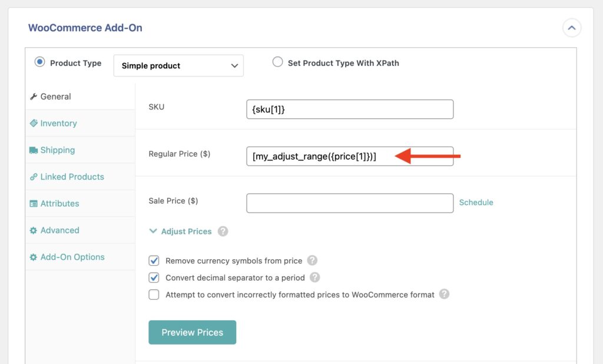Open the Simple product dropdown
Screen dimensions: 603x364
point(178,65)
